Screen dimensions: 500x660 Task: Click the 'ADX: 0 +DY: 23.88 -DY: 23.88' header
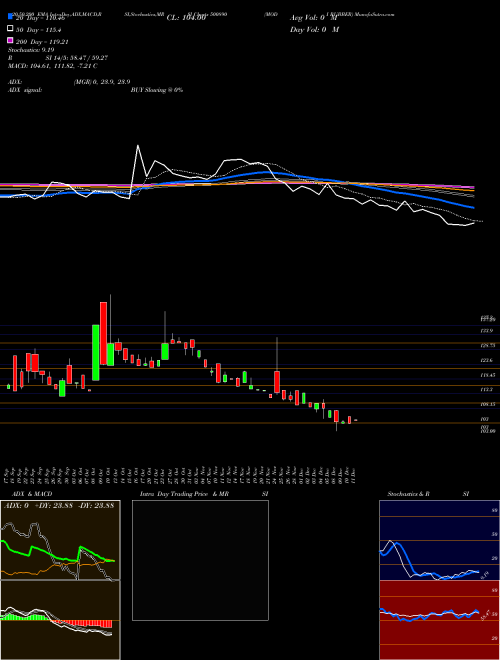[x=59, y=506]
